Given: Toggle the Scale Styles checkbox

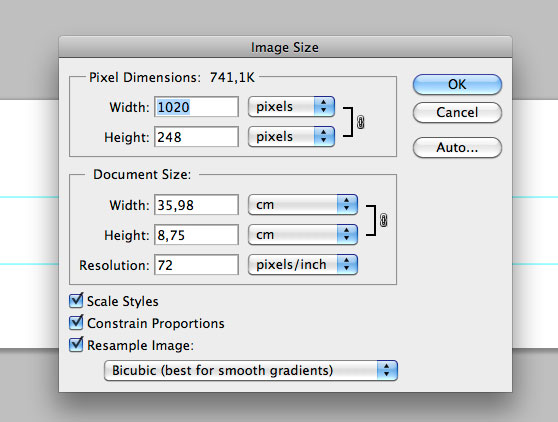Looking at the screenshot, I should tap(76, 301).
